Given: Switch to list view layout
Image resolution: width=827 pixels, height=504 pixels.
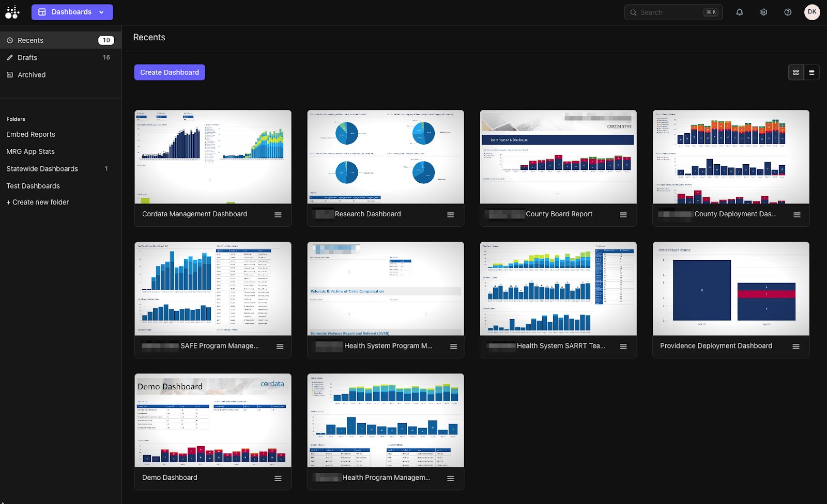Looking at the screenshot, I should point(811,72).
